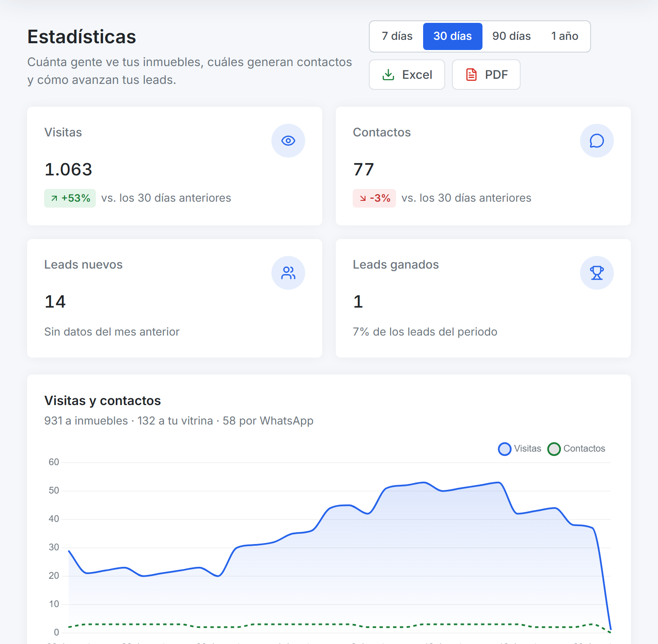
Task: Click the "Leads nuevos" card title
Action: 84,265
